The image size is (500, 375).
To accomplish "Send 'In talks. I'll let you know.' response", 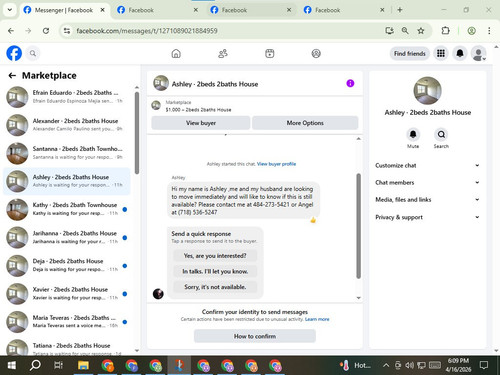I will click(215, 272).
